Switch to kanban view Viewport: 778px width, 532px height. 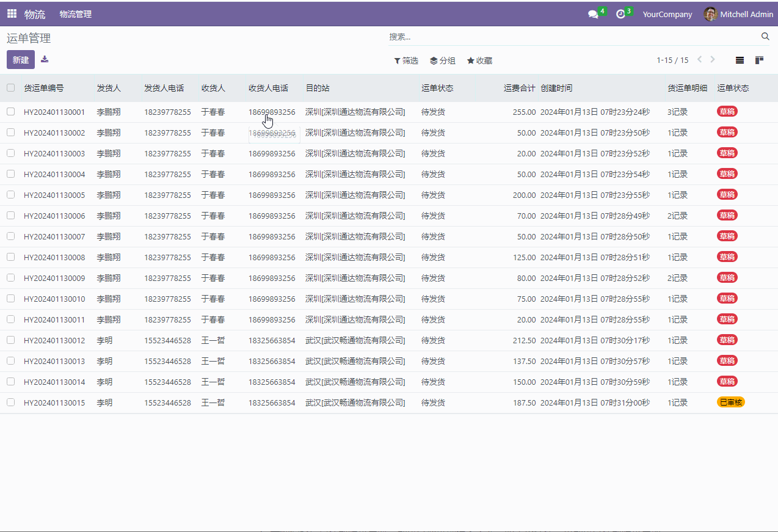coord(759,60)
